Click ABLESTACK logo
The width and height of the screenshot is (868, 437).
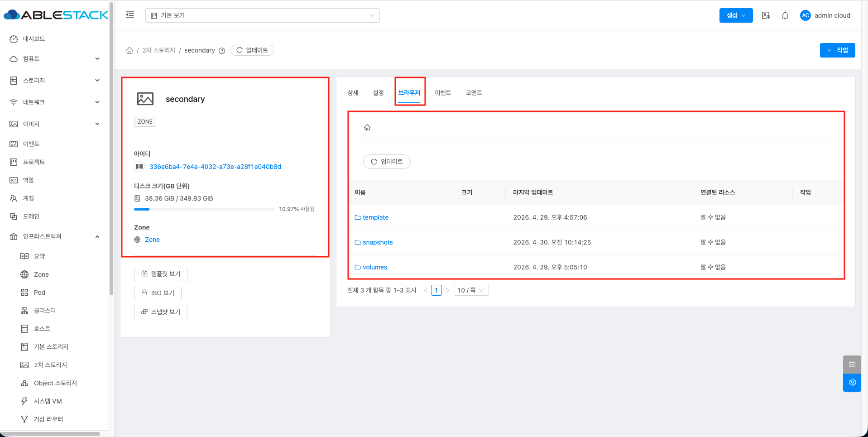pos(56,15)
